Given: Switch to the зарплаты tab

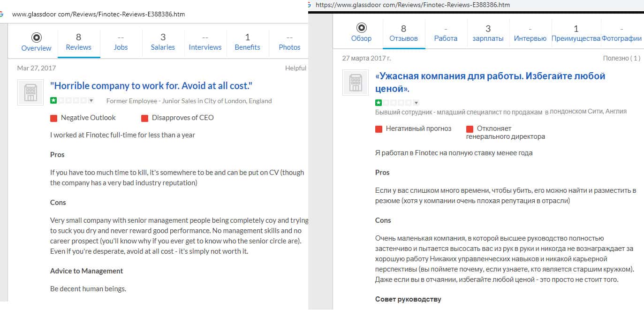Looking at the screenshot, I should [x=488, y=33].
